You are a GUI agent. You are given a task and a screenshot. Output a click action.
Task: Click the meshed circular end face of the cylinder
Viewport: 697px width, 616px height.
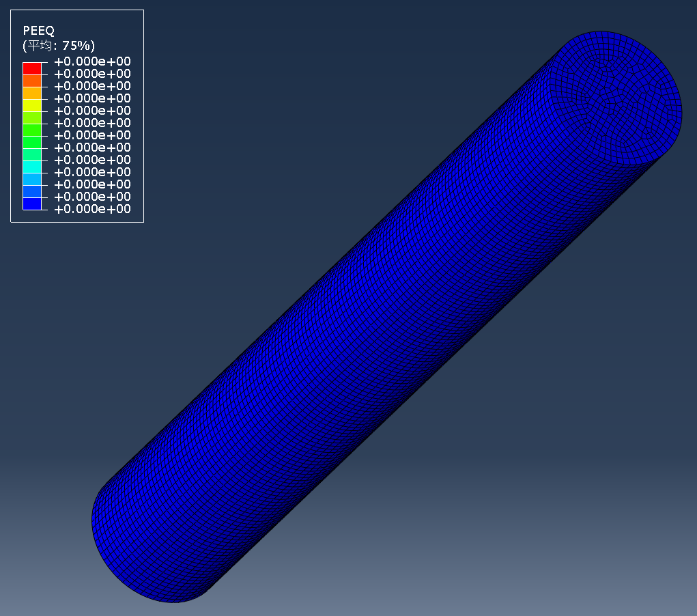(x=615, y=97)
